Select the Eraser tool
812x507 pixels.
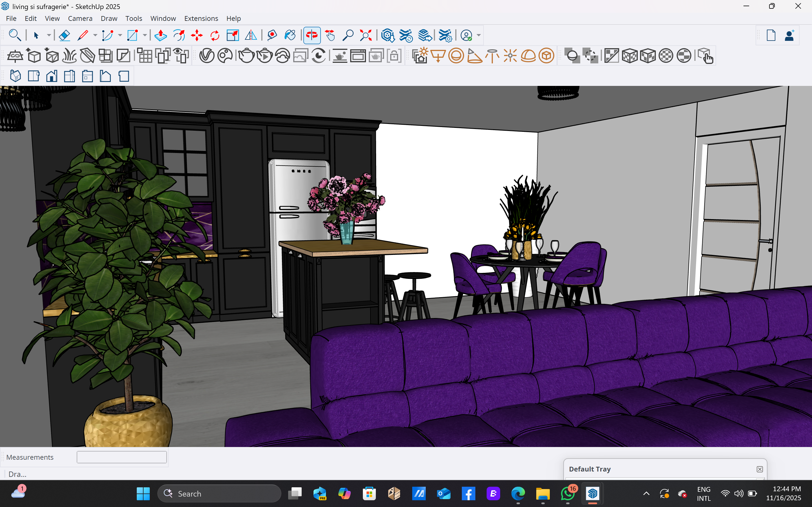tap(64, 35)
